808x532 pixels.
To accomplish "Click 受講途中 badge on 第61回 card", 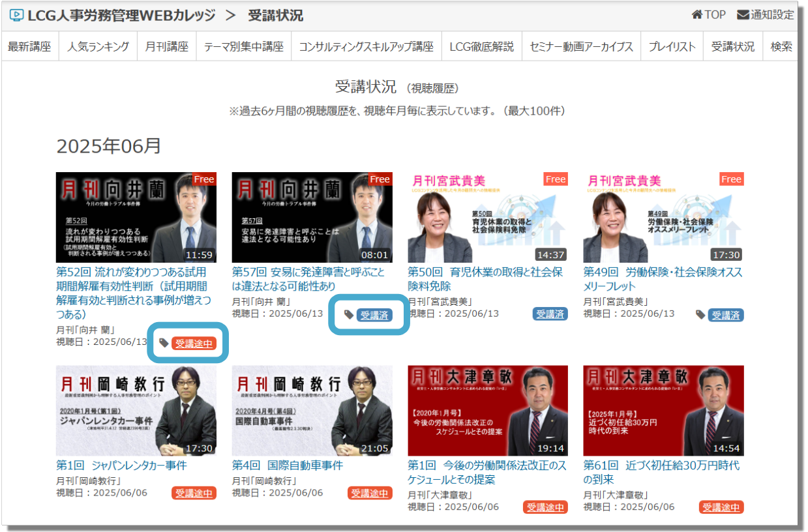I will pyautogui.click(x=721, y=507).
